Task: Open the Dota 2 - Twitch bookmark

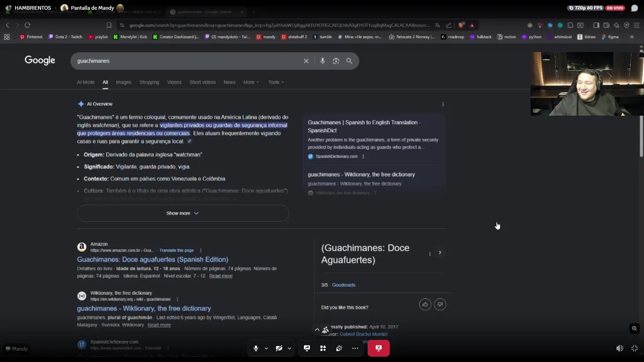Action: click(65, 37)
